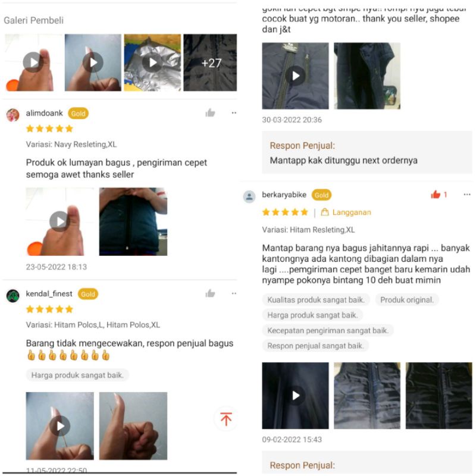476x476 pixels.
Task: Open more options on alimdoank's review
Action: pyautogui.click(x=234, y=113)
